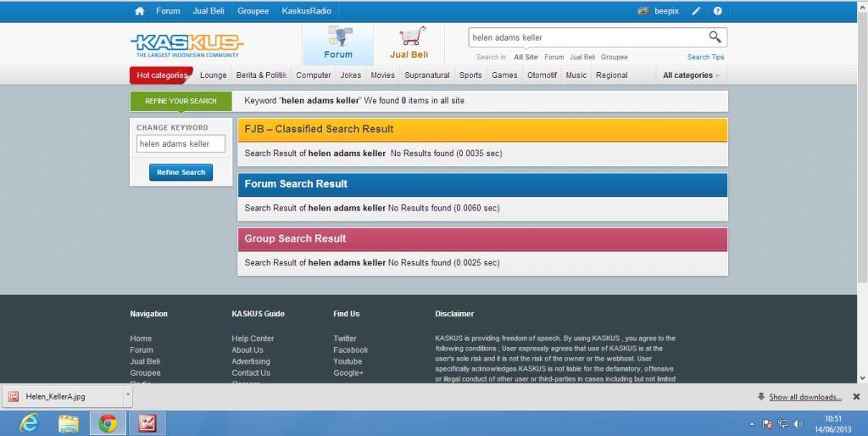Open the Forum tab with microphone icon
This screenshot has height=436, width=868.
point(337,44)
